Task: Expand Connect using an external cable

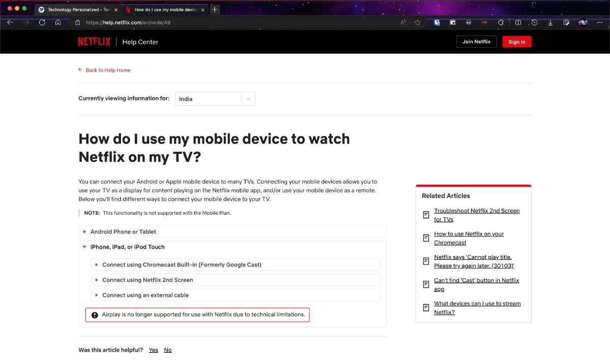Action: (x=235, y=295)
